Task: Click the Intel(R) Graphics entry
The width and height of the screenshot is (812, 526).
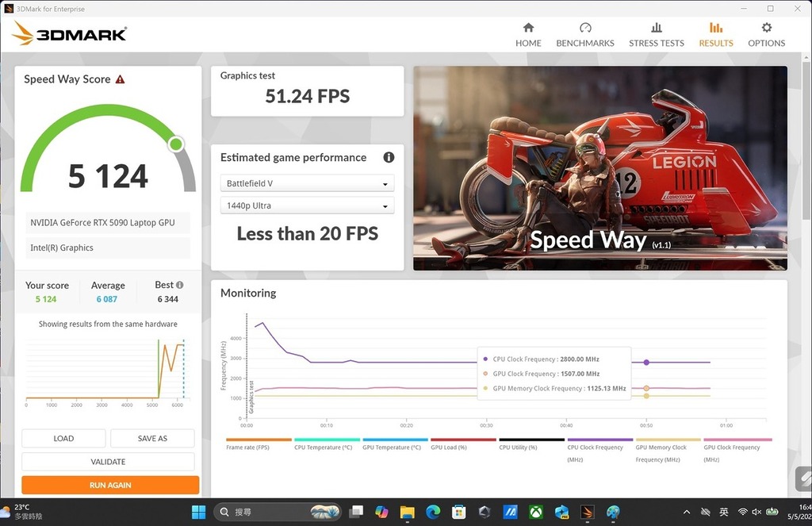Action: pos(108,248)
